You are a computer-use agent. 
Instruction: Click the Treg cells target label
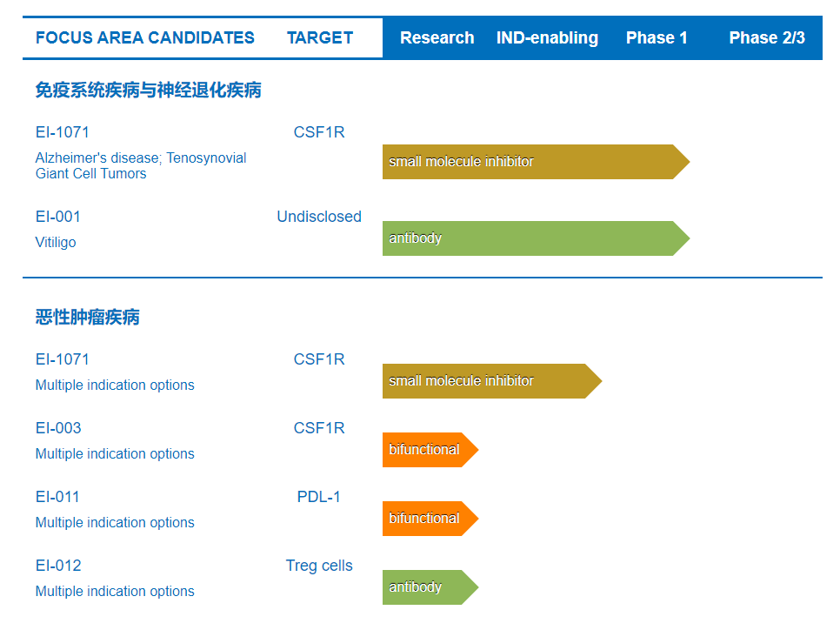click(x=319, y=566)
